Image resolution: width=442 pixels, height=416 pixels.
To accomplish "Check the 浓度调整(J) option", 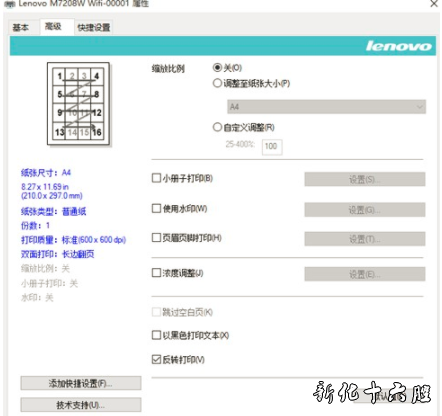I will pos(156,273).
